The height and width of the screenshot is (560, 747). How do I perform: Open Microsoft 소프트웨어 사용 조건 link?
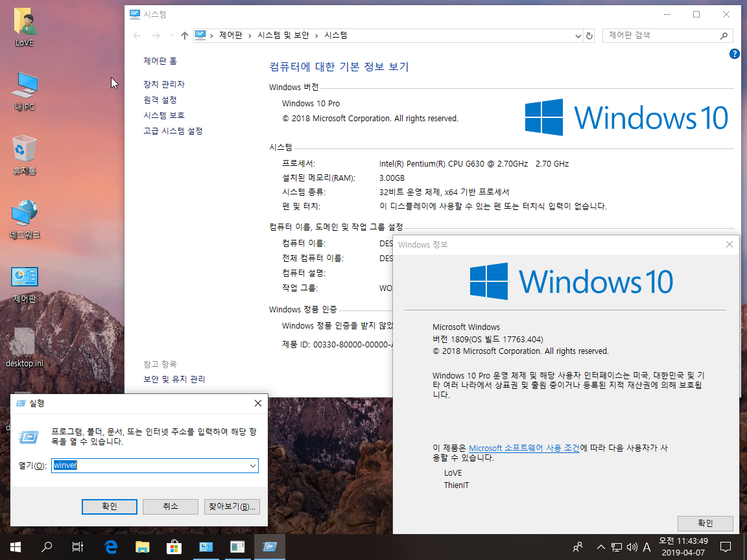[x=524, y=448]
